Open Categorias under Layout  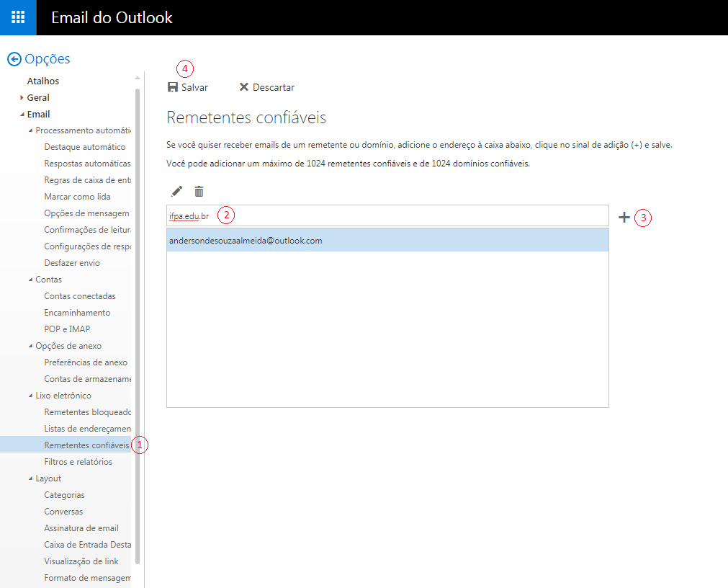pyautogui.click(x=64, y=495)
